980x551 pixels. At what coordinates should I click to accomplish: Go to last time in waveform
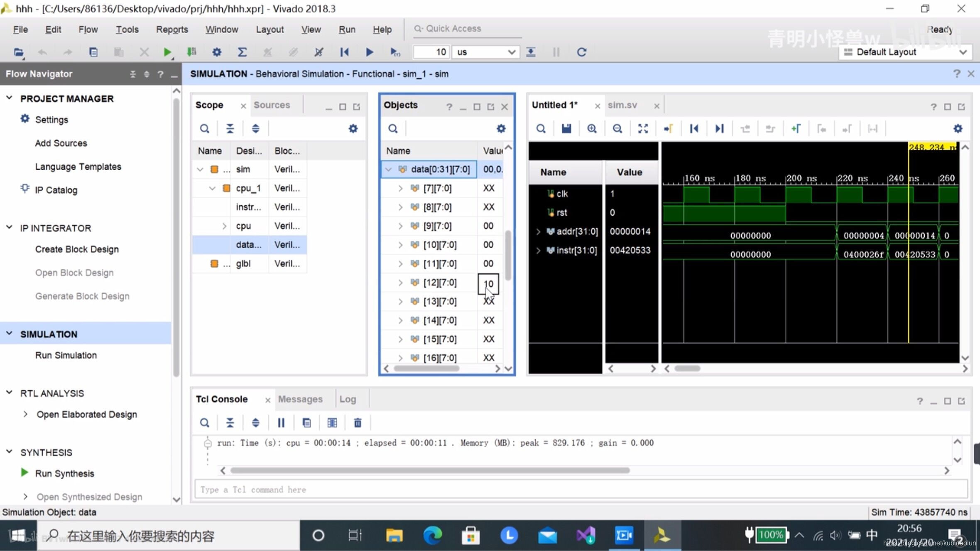pyautogui.click(x=720, y=129)
